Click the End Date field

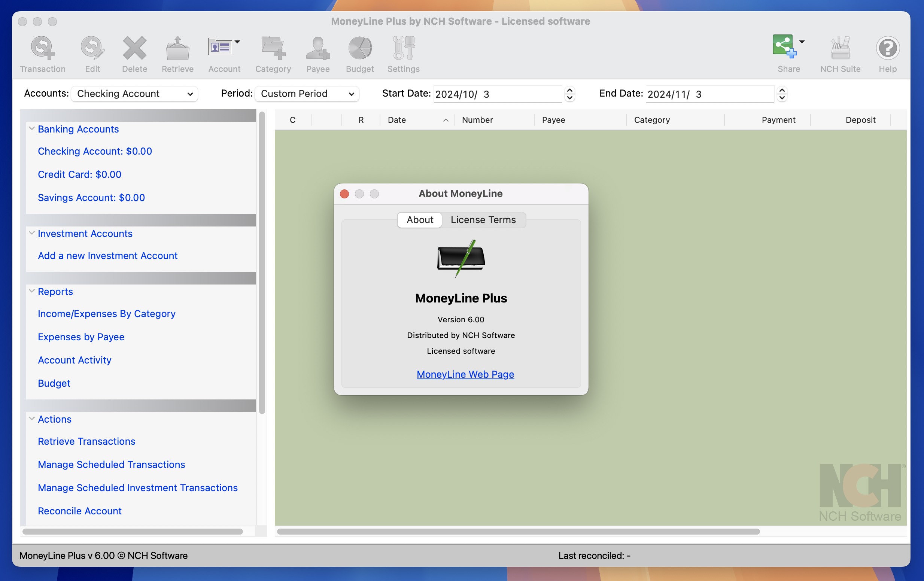point(710,94)
